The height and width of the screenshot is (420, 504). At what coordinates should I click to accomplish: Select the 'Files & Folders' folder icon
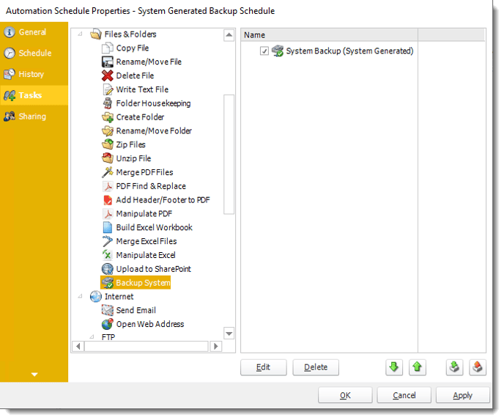(x=96, y=34)
